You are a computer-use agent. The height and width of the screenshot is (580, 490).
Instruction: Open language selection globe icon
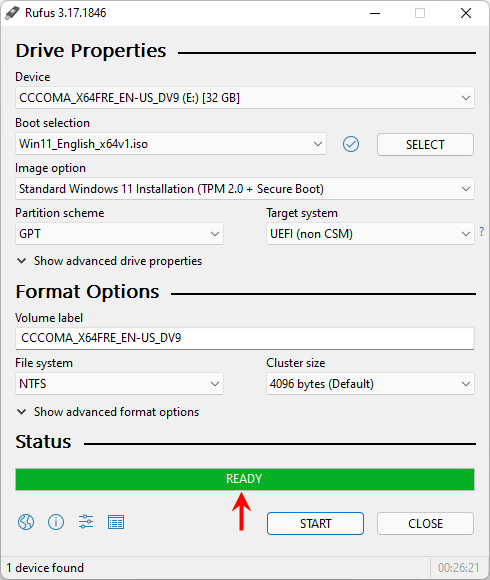[26, 522]
